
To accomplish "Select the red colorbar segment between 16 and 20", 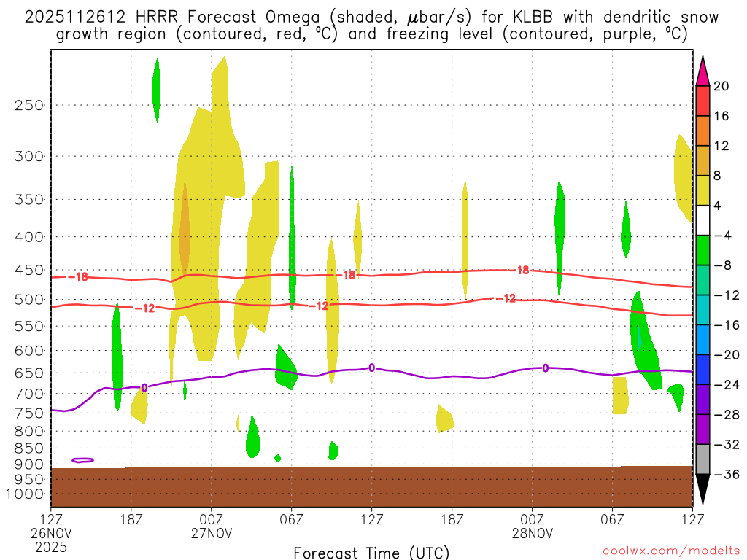I will pos(703,101).
